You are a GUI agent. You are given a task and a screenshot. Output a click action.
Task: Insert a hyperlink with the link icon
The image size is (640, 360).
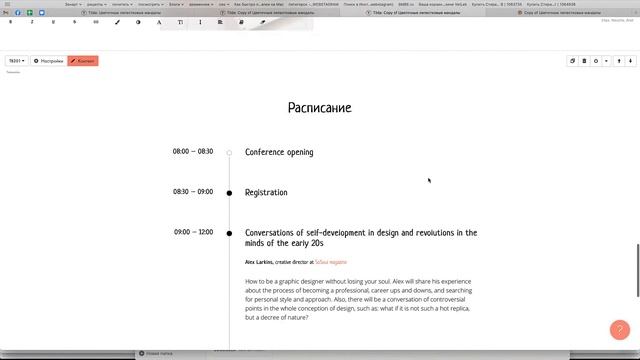tap(96, 22)
